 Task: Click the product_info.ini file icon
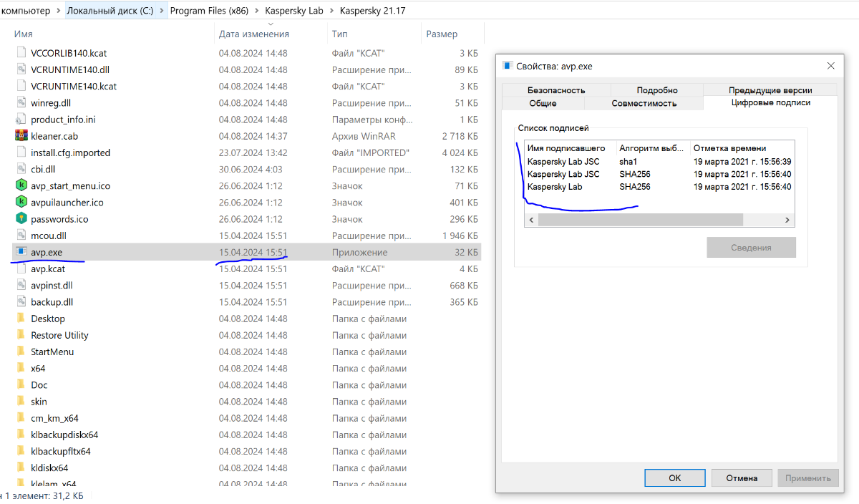[21, 120]
